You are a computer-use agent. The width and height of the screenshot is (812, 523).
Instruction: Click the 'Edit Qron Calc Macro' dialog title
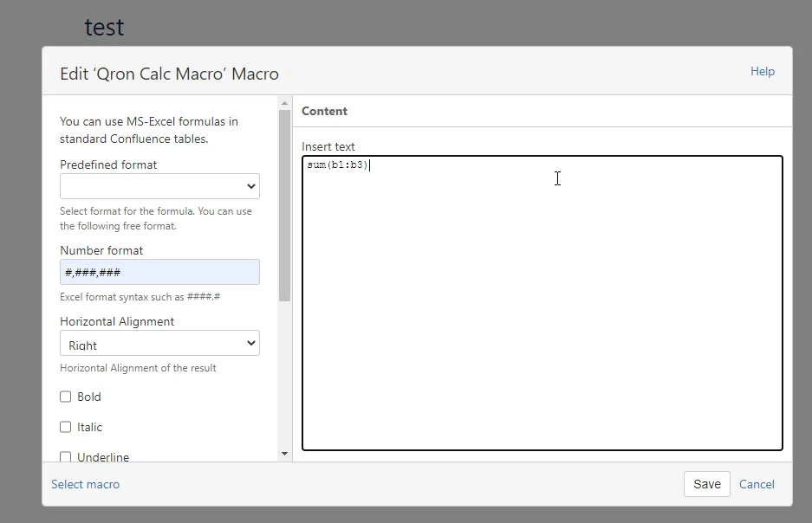pyautogui.click(x=169, y=74)
